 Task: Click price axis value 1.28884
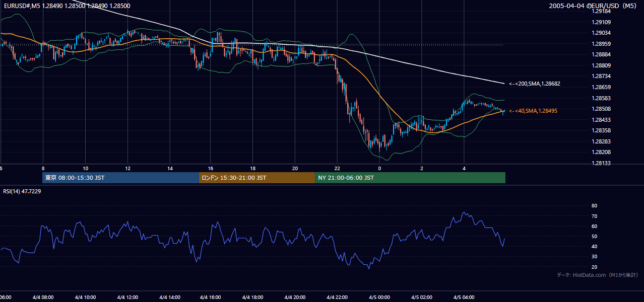click(x=602, y=54)
